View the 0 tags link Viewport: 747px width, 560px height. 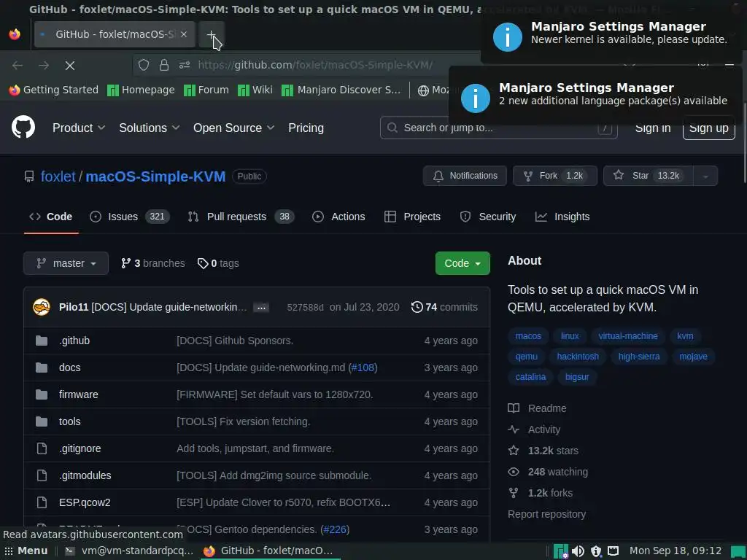coord(218,263)
